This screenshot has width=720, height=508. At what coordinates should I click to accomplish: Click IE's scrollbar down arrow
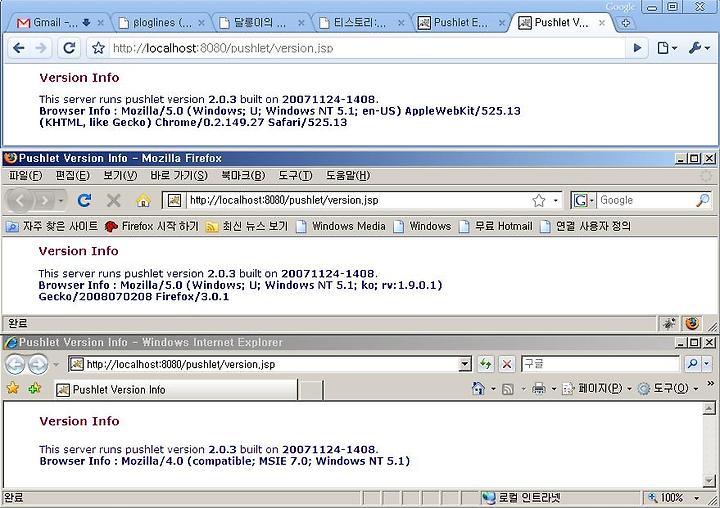pyautogui.click(x=709, y=480)
